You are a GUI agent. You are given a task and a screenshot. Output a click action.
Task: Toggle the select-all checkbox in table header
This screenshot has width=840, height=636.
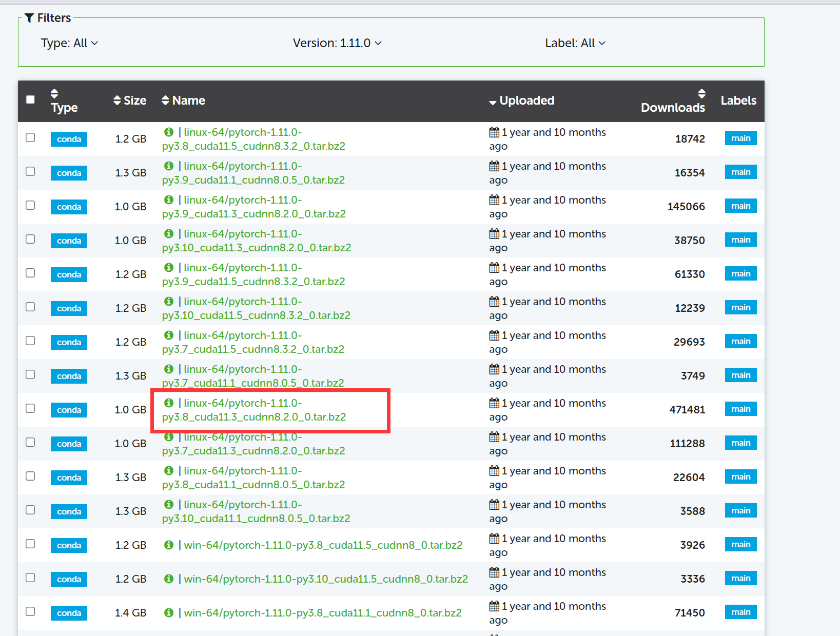click(x=30, y=100)
